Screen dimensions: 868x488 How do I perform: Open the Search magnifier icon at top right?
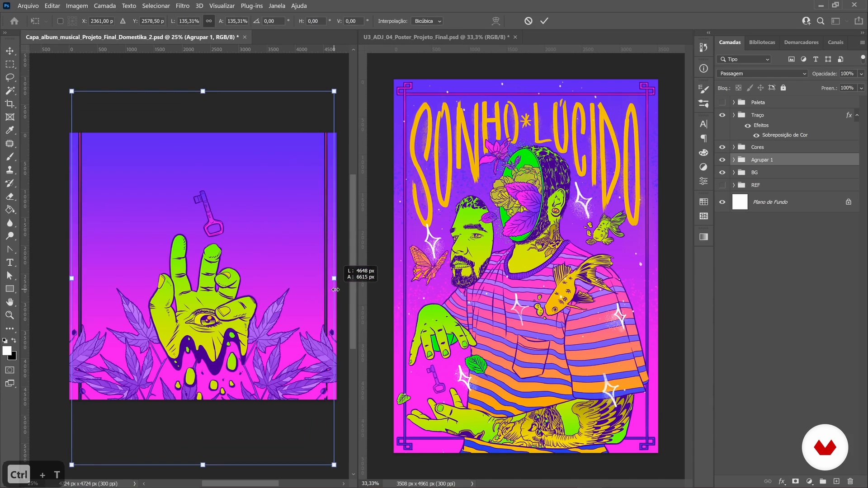click(821, 21)
